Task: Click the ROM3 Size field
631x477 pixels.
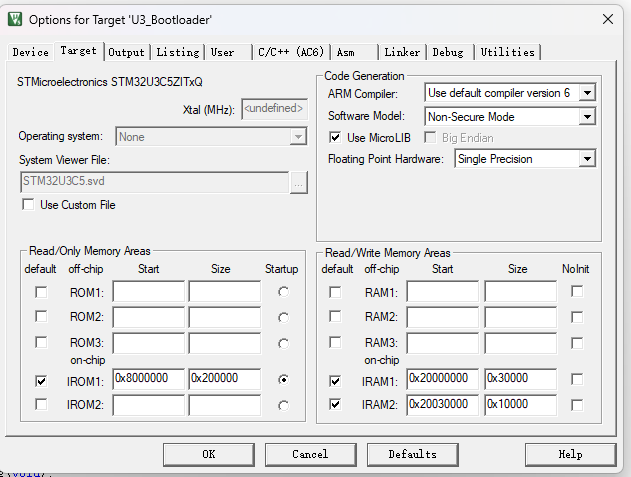Action: coord(225,343)
